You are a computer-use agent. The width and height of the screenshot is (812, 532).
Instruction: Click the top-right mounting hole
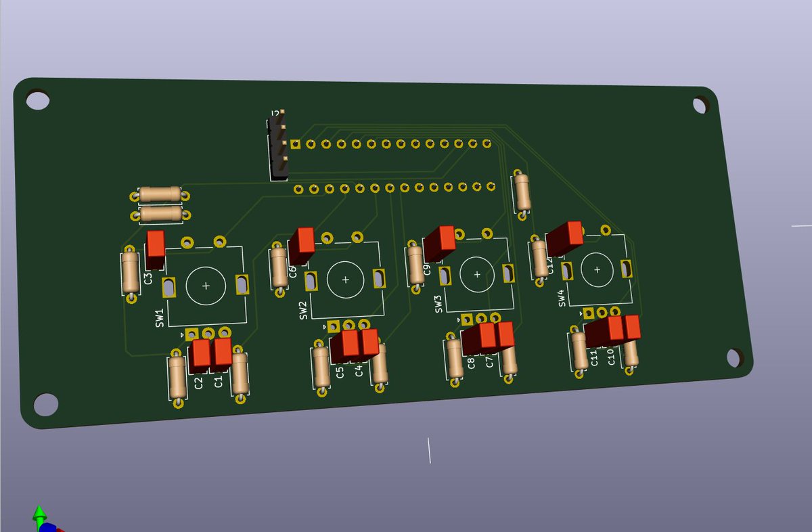click(700, 106)
